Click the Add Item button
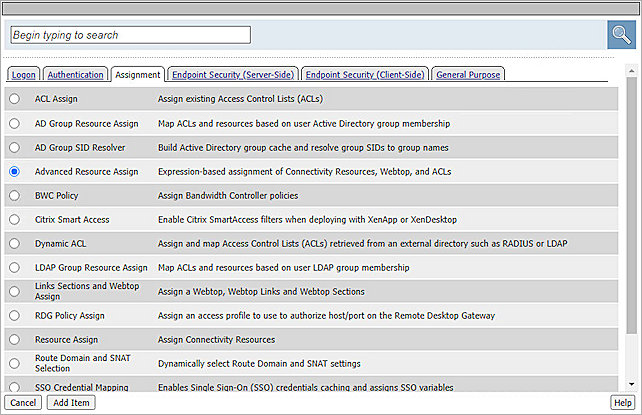Image resolution: width=642 pixels, height=415 pixels. pyautogui.click(x=71, y=403)
